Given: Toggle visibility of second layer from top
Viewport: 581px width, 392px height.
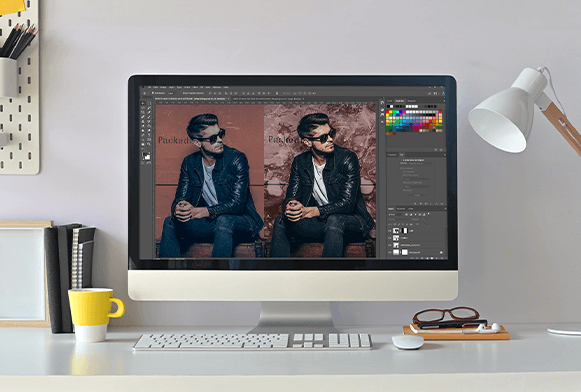Looking at the screenshot, I should 389,238.
